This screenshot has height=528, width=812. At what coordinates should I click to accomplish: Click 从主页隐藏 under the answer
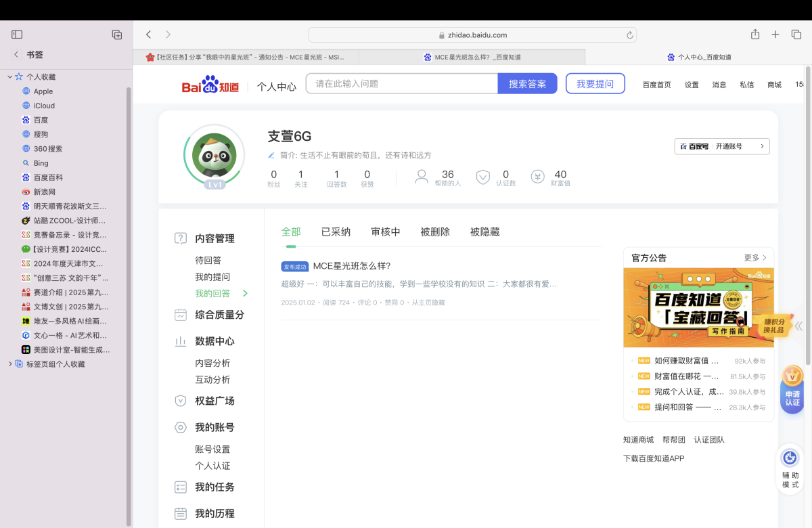428,303
